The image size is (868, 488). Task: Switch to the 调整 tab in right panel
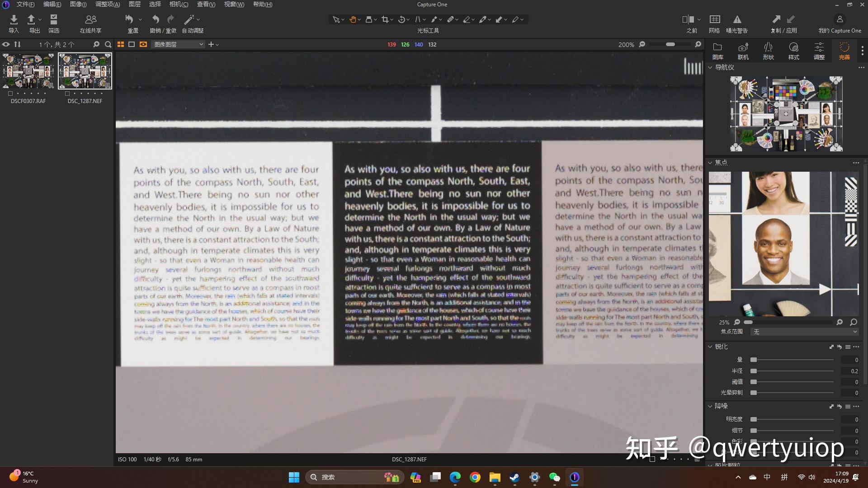tap(818, 50)
